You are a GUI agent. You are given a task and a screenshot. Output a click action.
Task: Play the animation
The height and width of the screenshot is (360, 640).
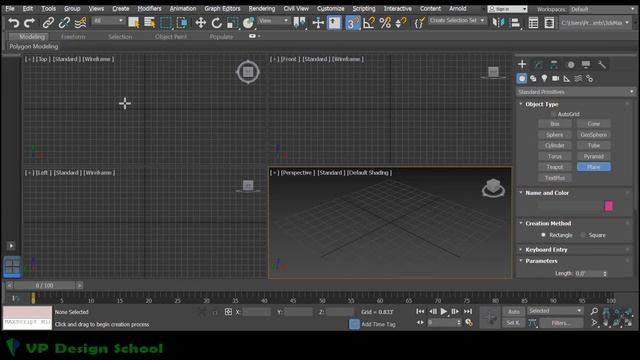[444, 311]
